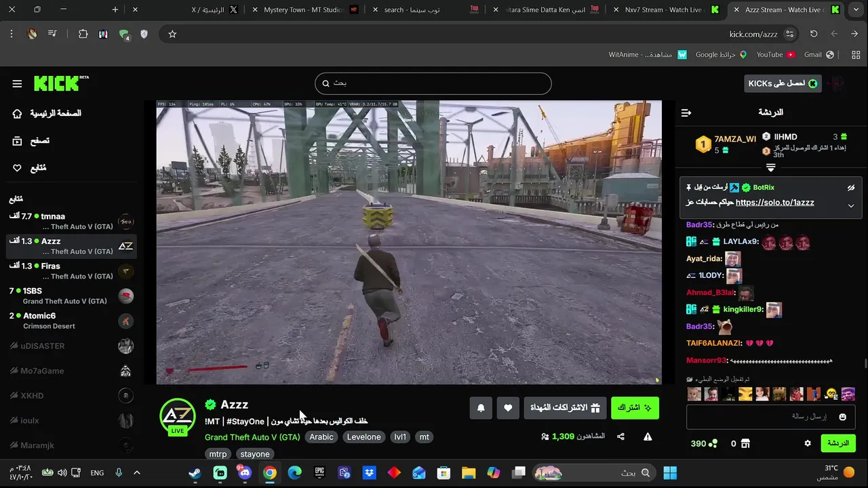Click username Ahmad_B3lal in chat
868x488 pixels.
(711, 293)
